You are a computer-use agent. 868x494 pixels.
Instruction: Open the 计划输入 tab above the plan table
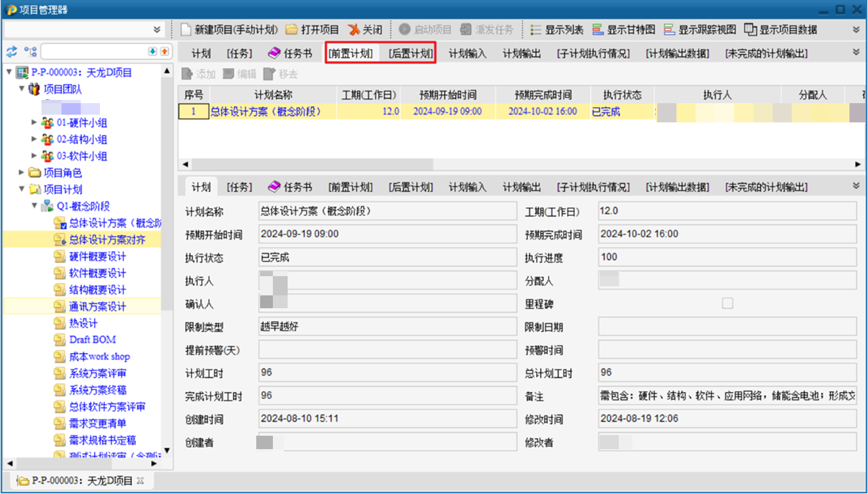(468, 53)
